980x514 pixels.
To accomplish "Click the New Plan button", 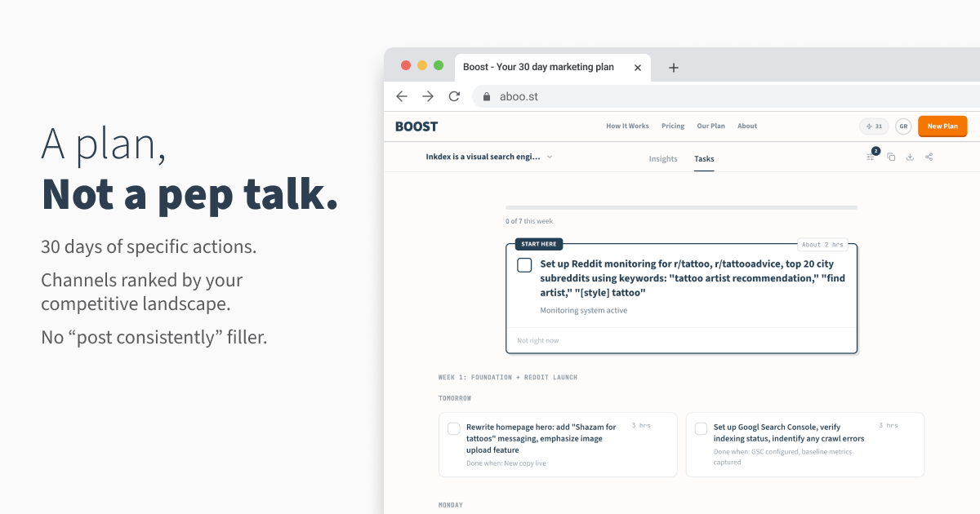I will [x=942, y=126].
